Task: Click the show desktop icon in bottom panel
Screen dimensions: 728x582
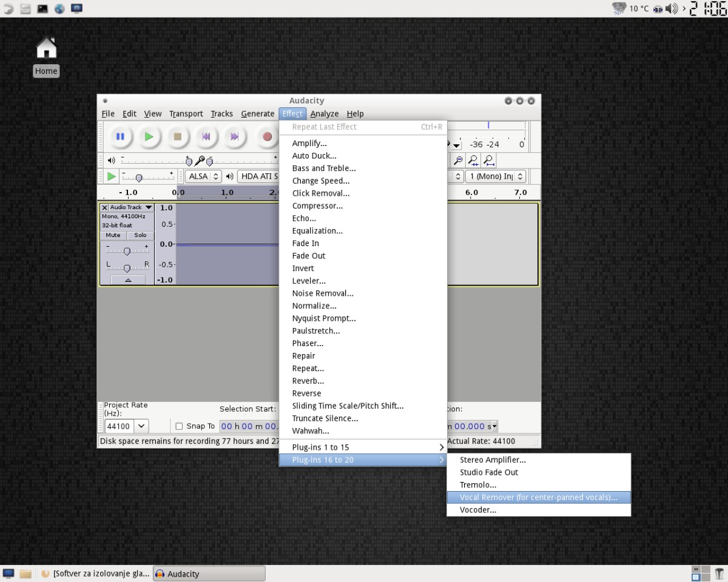Action: pos(8,574)
